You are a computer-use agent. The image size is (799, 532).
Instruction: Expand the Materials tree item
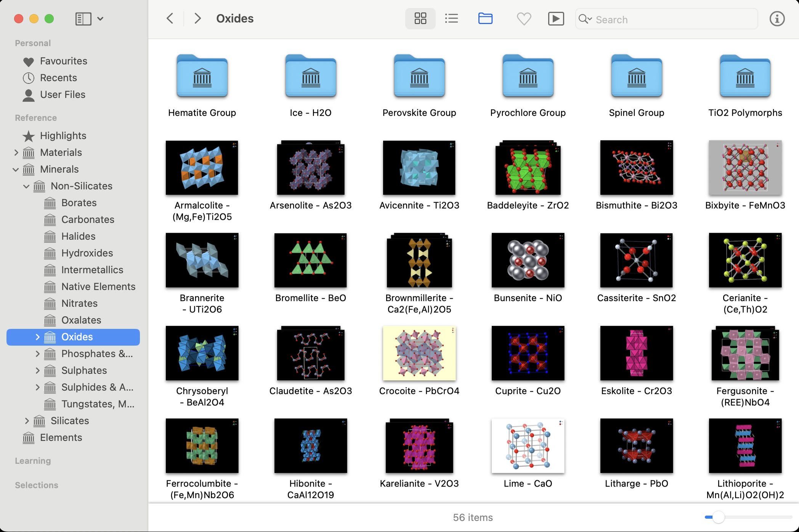16,152
